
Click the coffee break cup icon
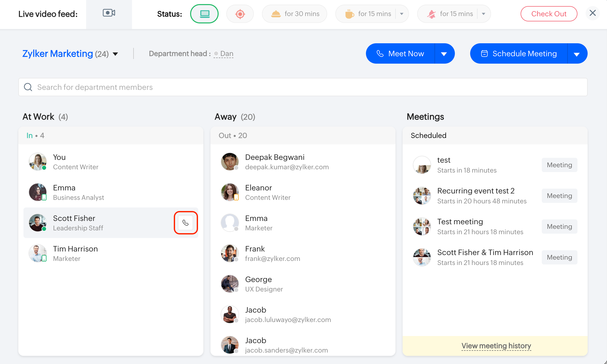349,14
